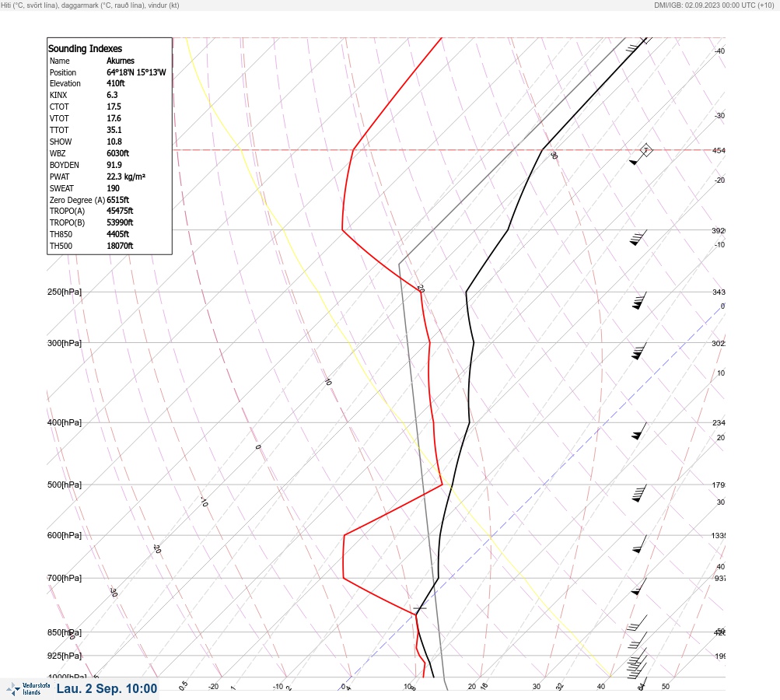The image size is (780, 700).
Task: Click the wind barb at 400 hPa
Action: pos(639,431)
